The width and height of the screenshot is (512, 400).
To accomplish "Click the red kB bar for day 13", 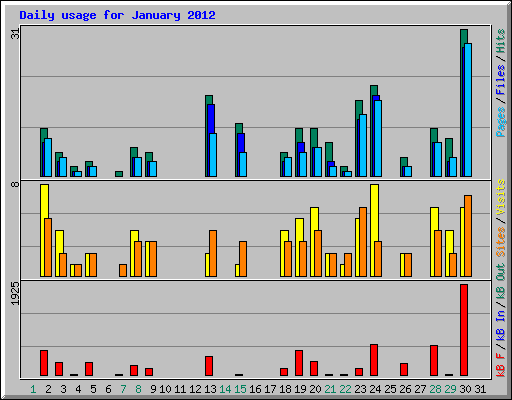I will [x=209, y=366].
